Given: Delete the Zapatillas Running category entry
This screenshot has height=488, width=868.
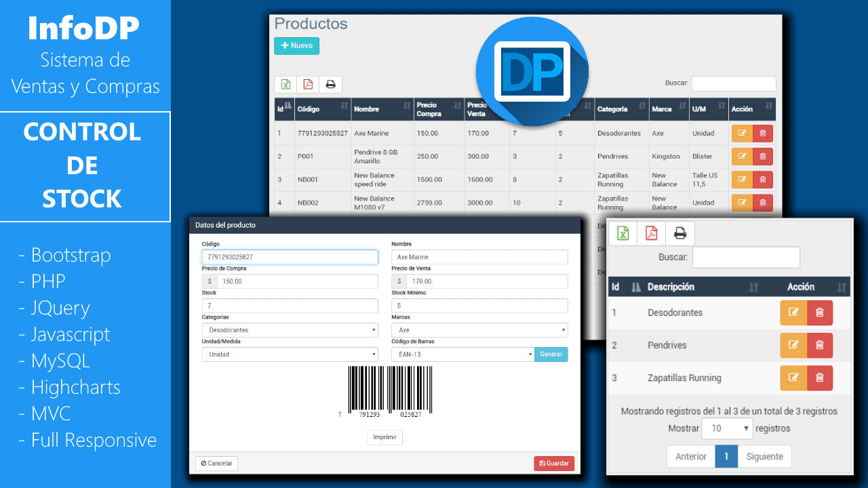Looking at the screenshot, I should coord(819,378).
